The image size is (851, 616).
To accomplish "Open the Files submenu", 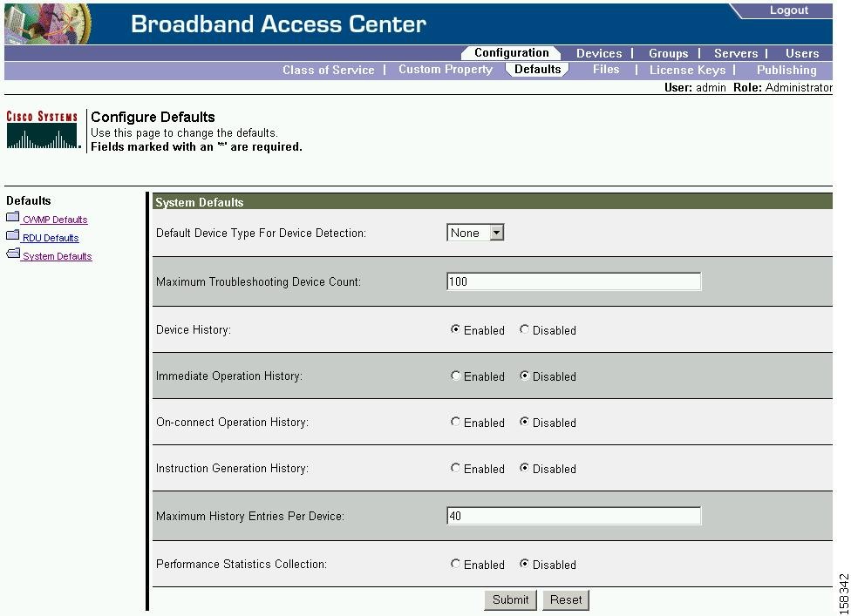I will click(x=606, y=70).
